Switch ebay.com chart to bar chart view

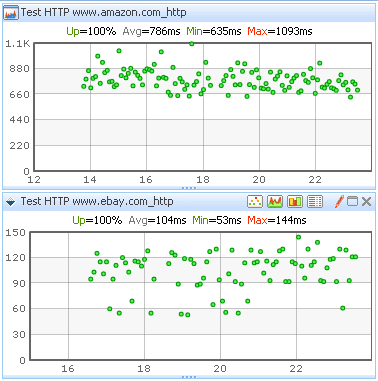pyautogui.click(x=295, y=201)
